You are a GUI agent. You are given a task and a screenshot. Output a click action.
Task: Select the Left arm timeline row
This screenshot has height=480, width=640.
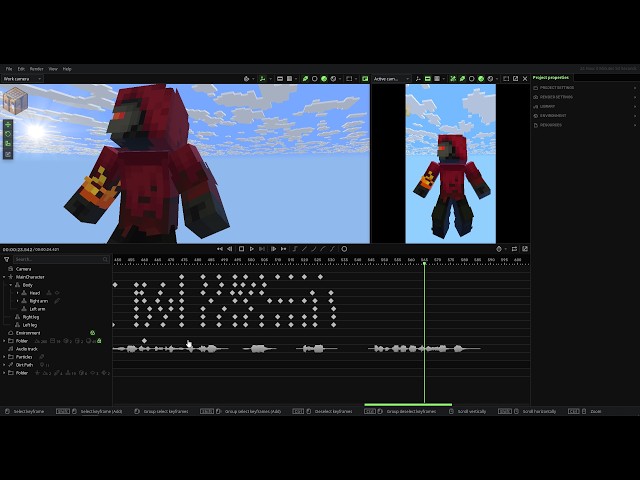click(56, 309)
